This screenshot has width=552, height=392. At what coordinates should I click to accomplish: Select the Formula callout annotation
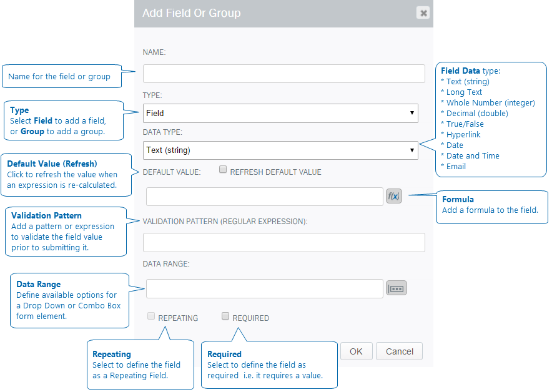click(x=490, y=205)
